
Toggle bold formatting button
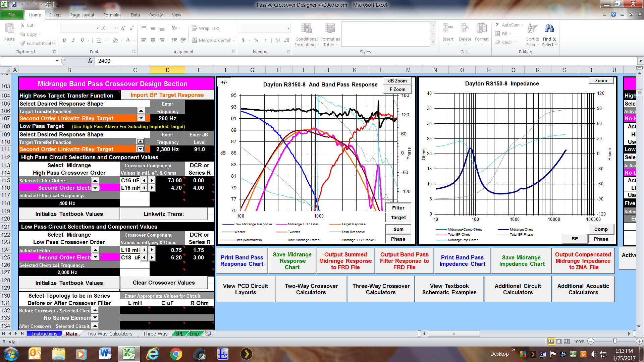pos(64,40)
